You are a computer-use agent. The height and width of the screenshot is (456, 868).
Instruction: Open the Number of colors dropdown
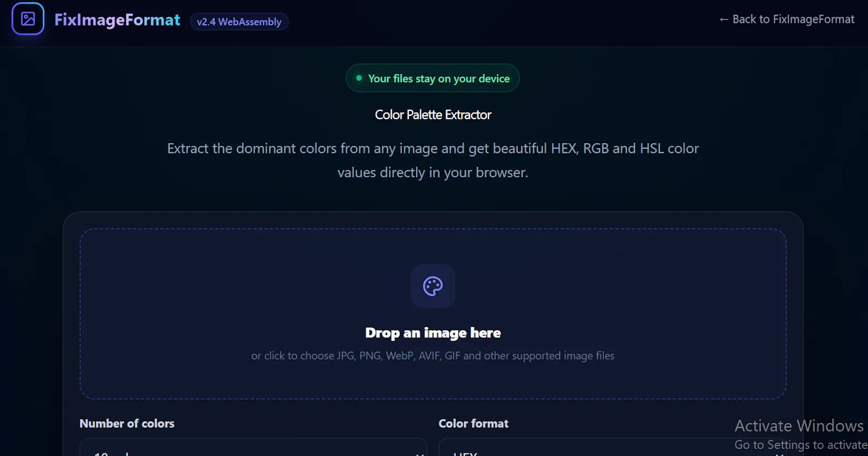[x=253, y=447]
